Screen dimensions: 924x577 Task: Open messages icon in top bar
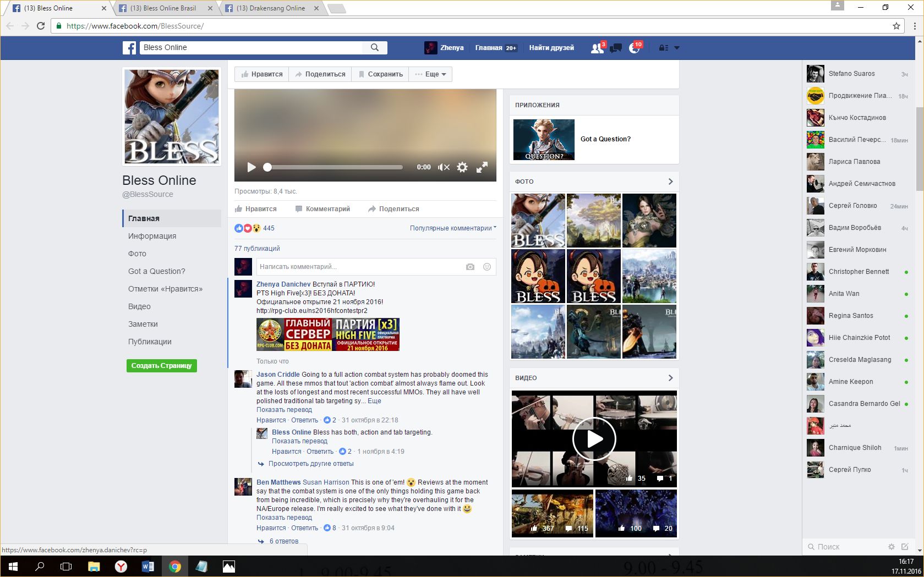point(616,48)
